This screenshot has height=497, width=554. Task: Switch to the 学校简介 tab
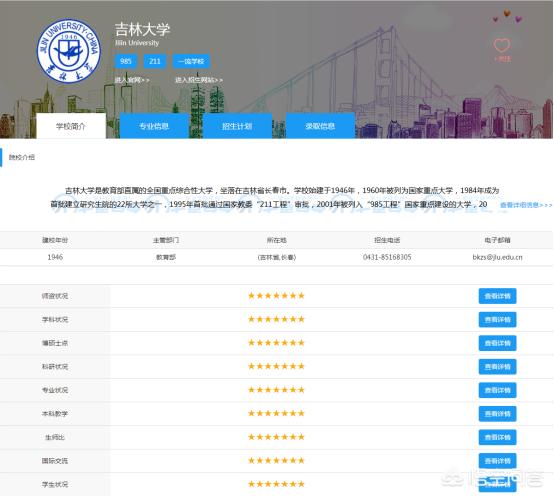71,126
